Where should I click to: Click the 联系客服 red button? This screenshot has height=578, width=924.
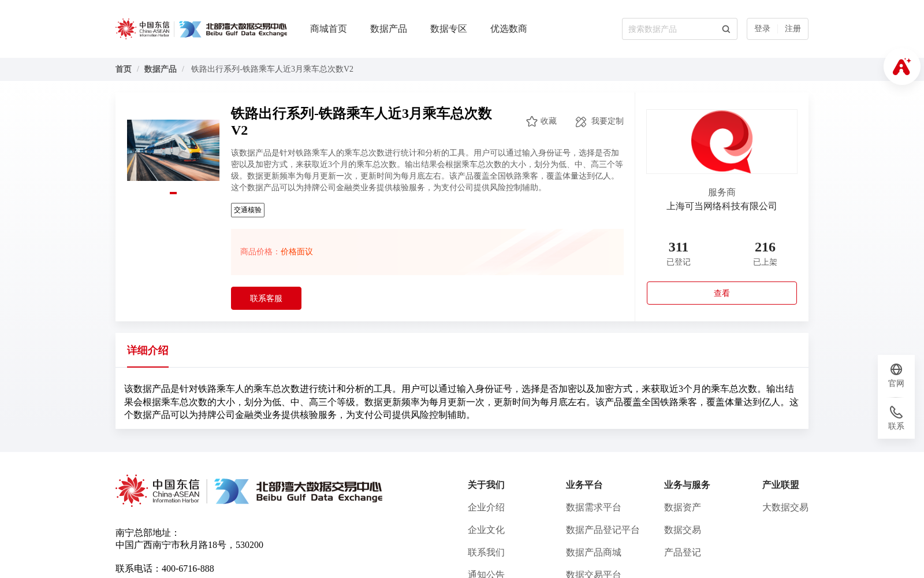[266, 298]
